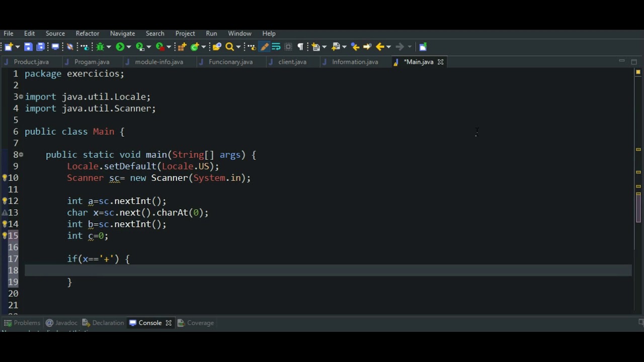Click the Last Edit Location arrow icon
This screenshot has width=644, height=362.
355,47
